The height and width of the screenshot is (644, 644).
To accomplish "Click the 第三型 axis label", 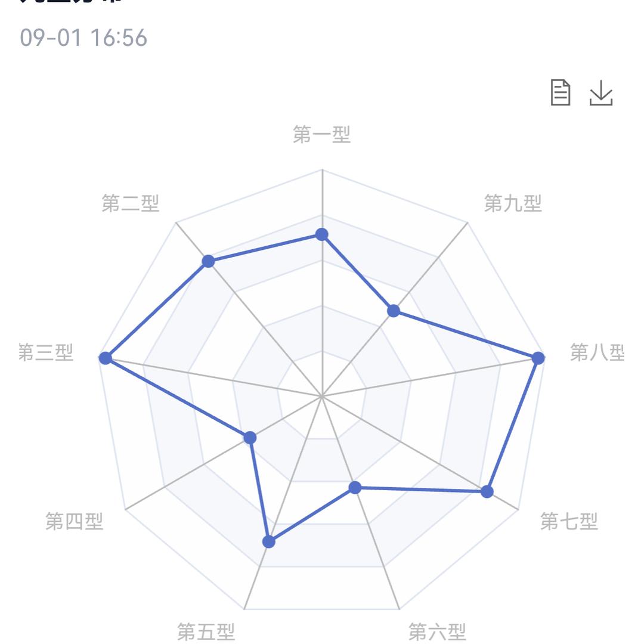I will 45,352.
